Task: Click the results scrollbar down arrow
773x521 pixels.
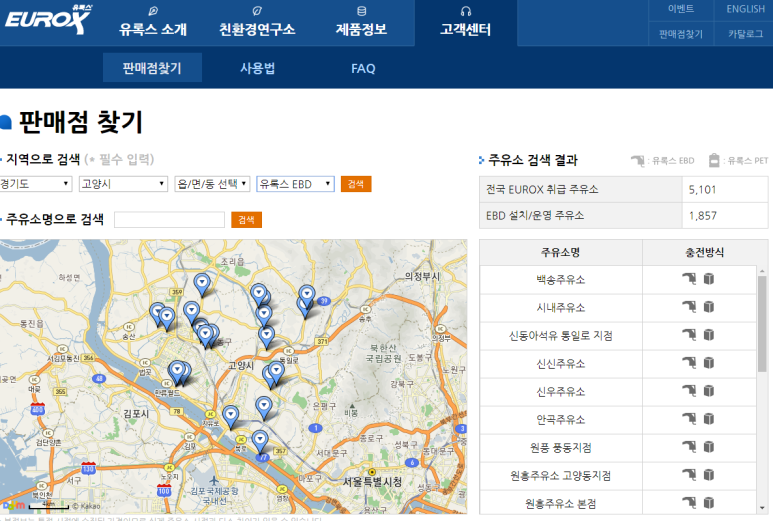Action: (762, 508)
